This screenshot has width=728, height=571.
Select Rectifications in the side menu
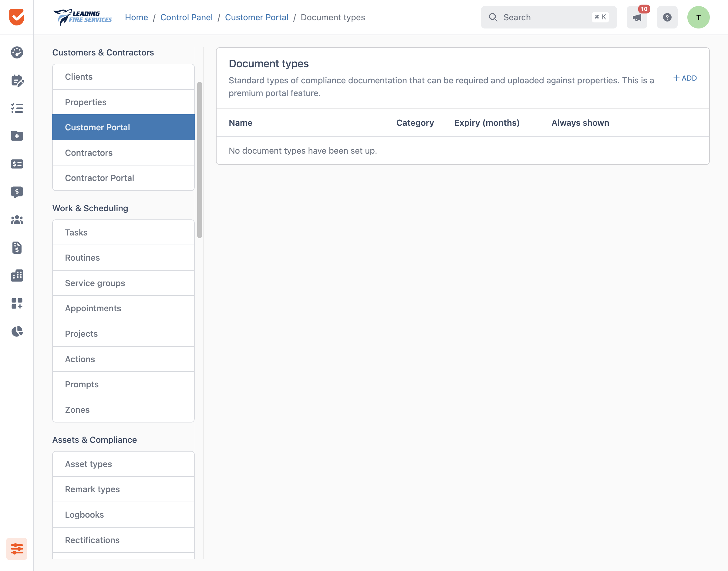click(x=123, y=540)
